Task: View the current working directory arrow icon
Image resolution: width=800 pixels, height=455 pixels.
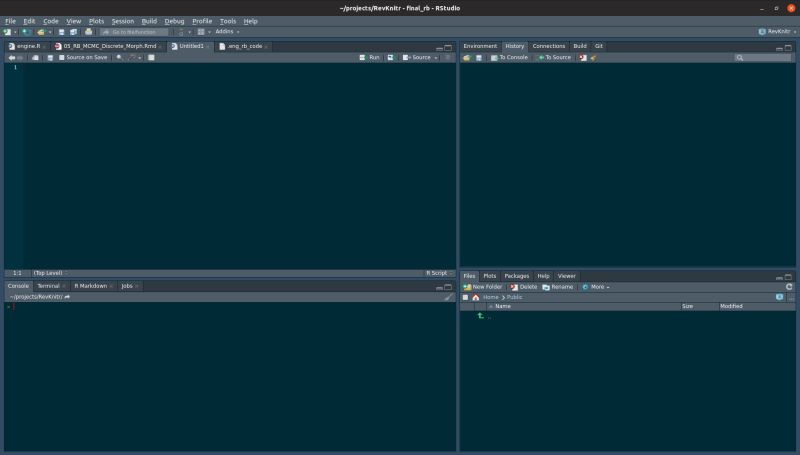Action: 67,297
